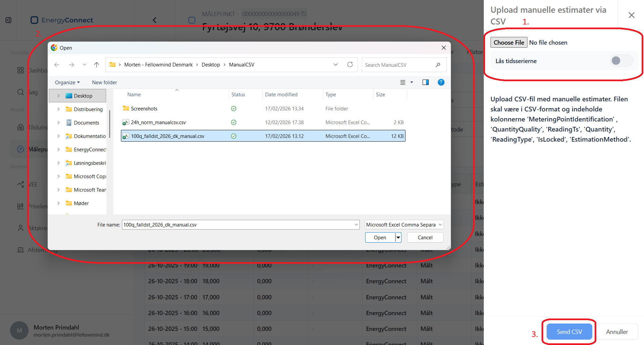Click the sidebar collapse icon top-left
Screen dimensions: 644x345
[8, 20]
